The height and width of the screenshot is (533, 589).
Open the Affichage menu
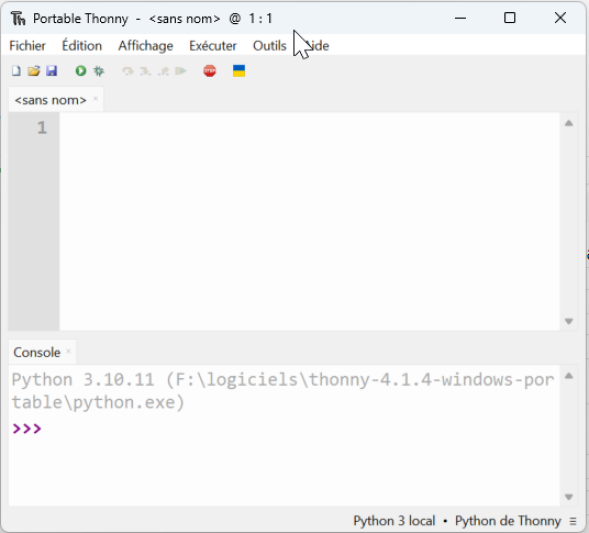point(146,46)
